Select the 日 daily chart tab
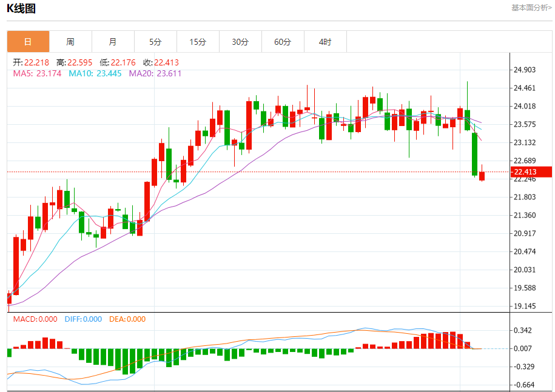Screen dimensions: 555x392 click(x=29, y=42)
